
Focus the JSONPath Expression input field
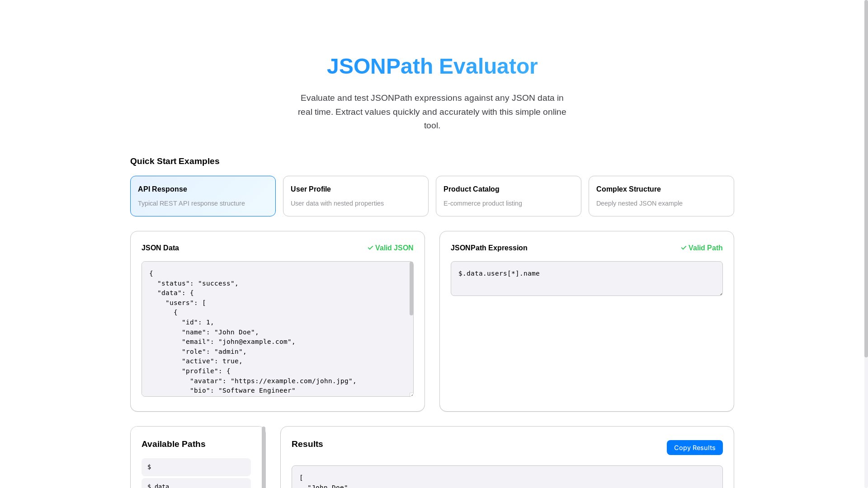tap(586, 278)
